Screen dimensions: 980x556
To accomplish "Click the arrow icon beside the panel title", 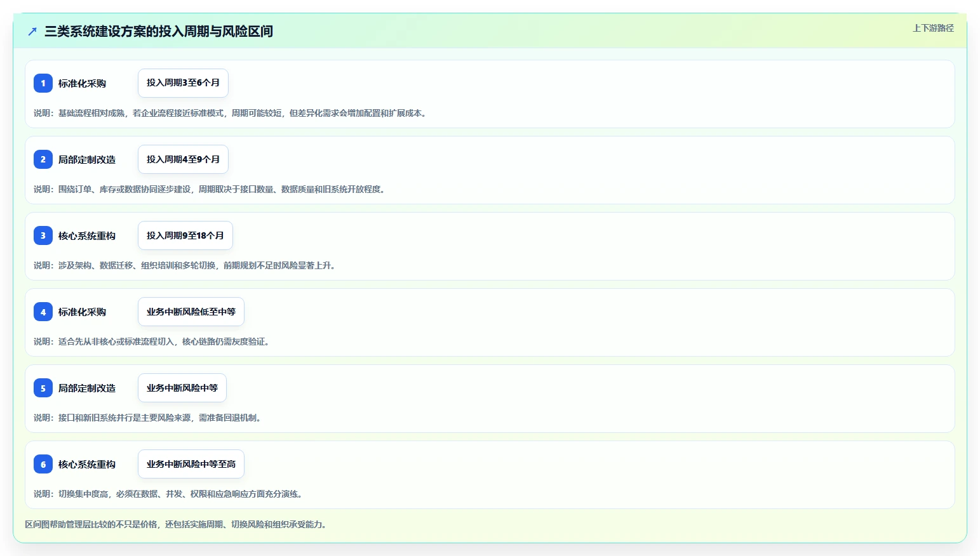I will point(32,31).
